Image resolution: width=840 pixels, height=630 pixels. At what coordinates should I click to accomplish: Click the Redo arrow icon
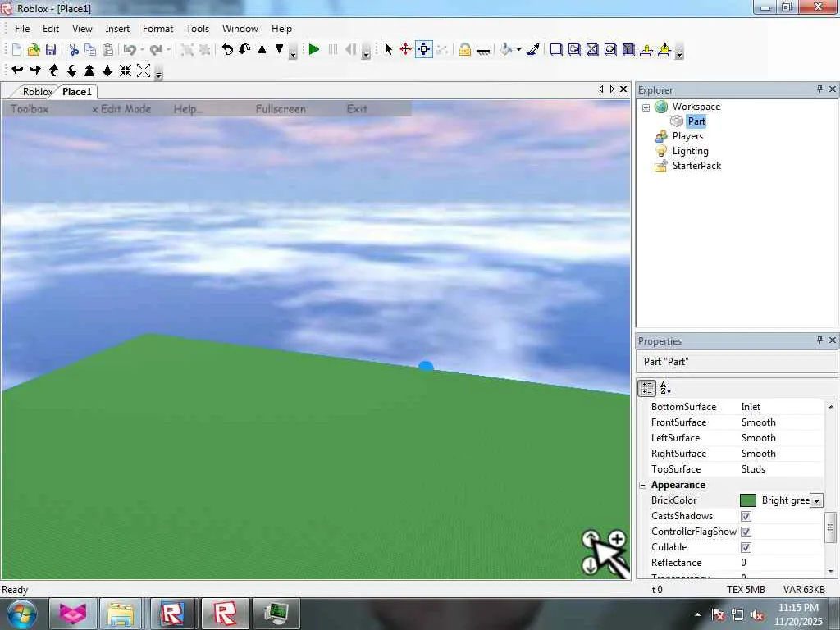click(156, 50)
